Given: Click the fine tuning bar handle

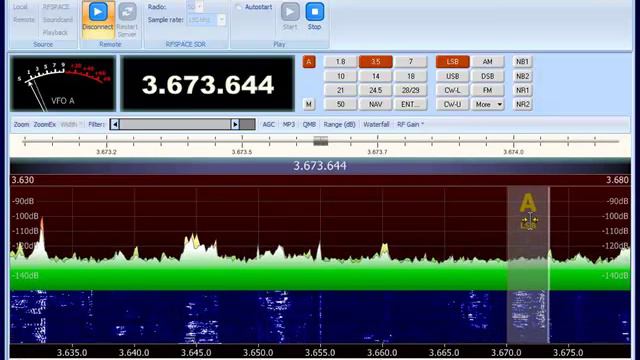Looking at the screenshot, I should [320, 141].
